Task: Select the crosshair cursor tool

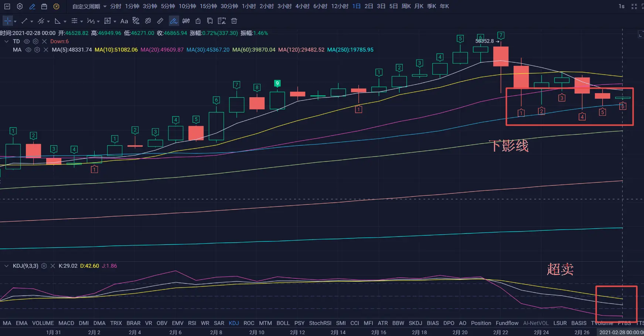Action: tap(7, 21)
